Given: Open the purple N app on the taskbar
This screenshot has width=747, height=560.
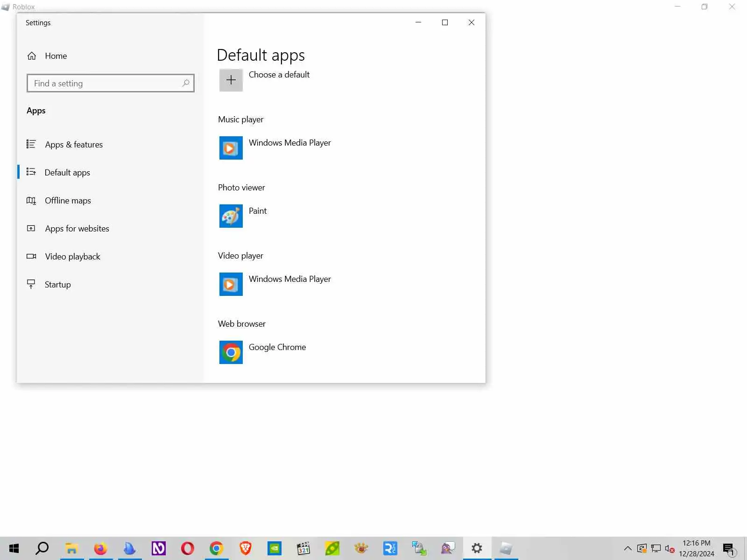Looking at the screenshot, I should [x=159, y=548].
